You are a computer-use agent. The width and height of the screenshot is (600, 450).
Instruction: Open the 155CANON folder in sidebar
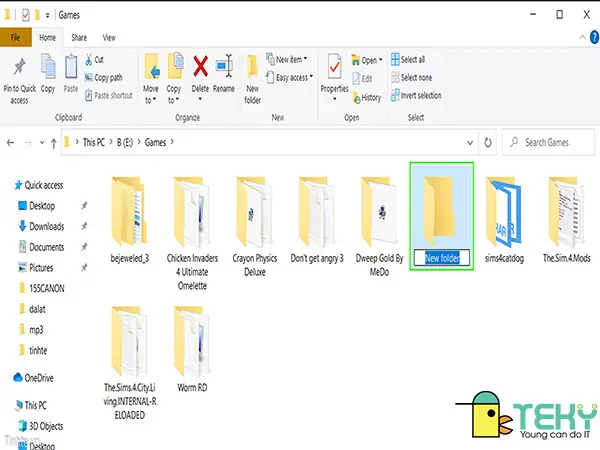(x=42, y=288)
